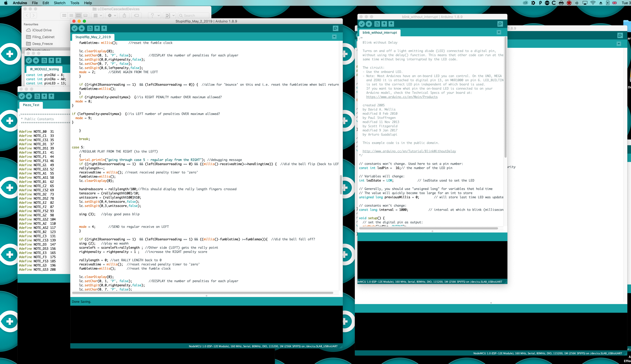Open Finder group-by dropdown
The image size is (631, 364).
pyautogui.click(x=98, y=15)
